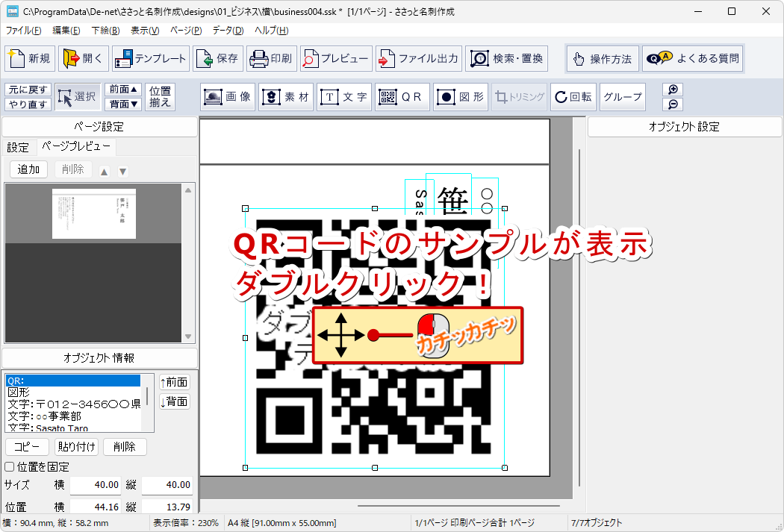Screen dimensions: 784x532
Task: Insert clip art with 素材 tool
Action: pyautogui.click(x=286, y=97)
